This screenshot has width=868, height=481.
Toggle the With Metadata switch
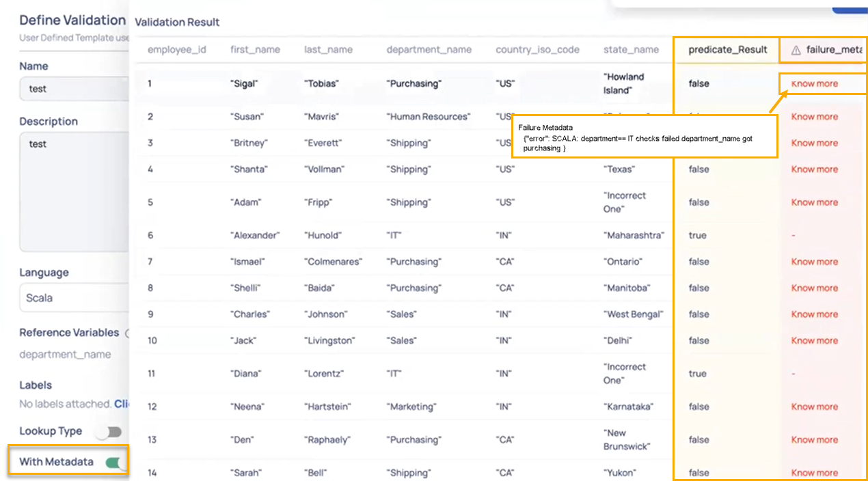(x=116, y=463)
